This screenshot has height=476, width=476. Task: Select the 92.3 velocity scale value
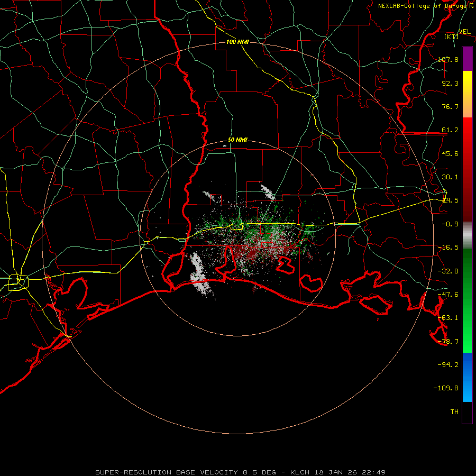point(450,83)
